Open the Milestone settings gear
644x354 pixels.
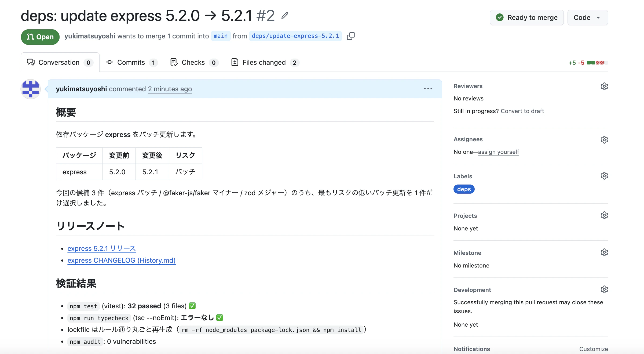[x=604, y=252]
